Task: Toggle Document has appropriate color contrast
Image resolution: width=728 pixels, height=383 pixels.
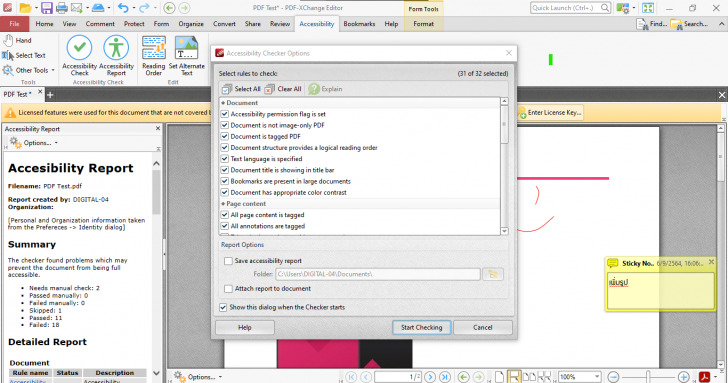Action: (x=225, y=192)
